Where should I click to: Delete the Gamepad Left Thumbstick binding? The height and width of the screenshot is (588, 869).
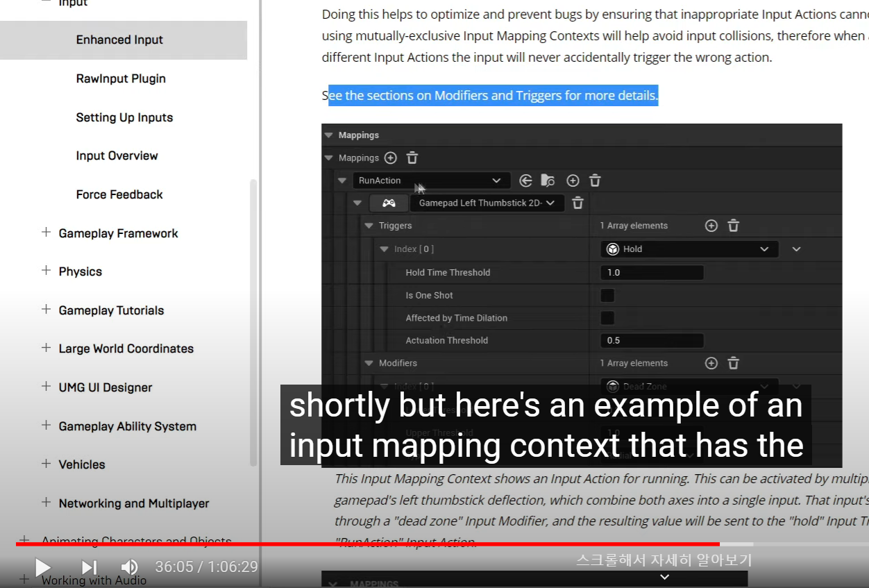[x=577, y=203]
